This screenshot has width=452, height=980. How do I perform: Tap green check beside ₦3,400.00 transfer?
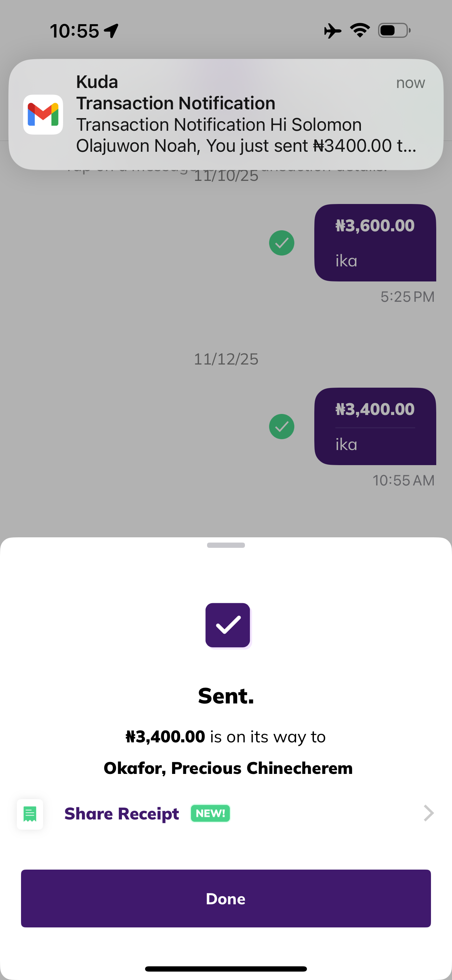(282, 427)
